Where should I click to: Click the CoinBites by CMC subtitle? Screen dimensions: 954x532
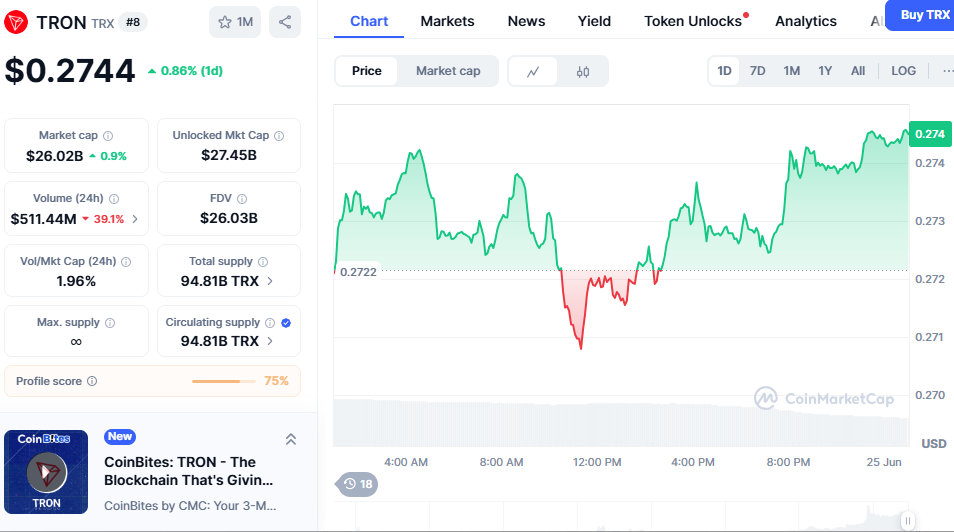tap(190, 506)
